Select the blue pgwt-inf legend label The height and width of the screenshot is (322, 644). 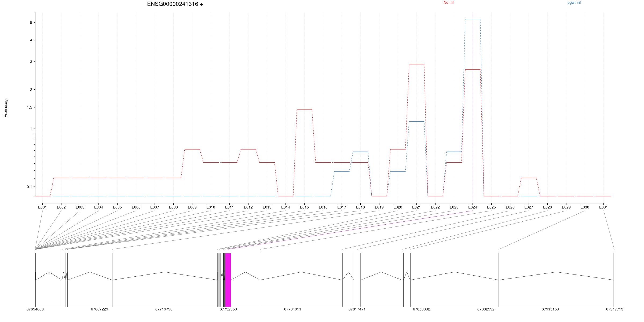[574, 2]
